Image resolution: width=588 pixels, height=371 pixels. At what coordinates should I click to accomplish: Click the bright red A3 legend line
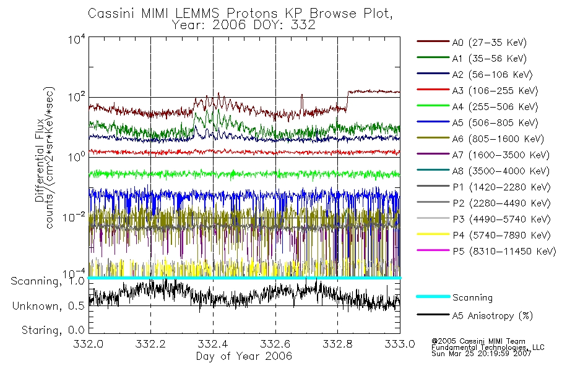point(433,90)
